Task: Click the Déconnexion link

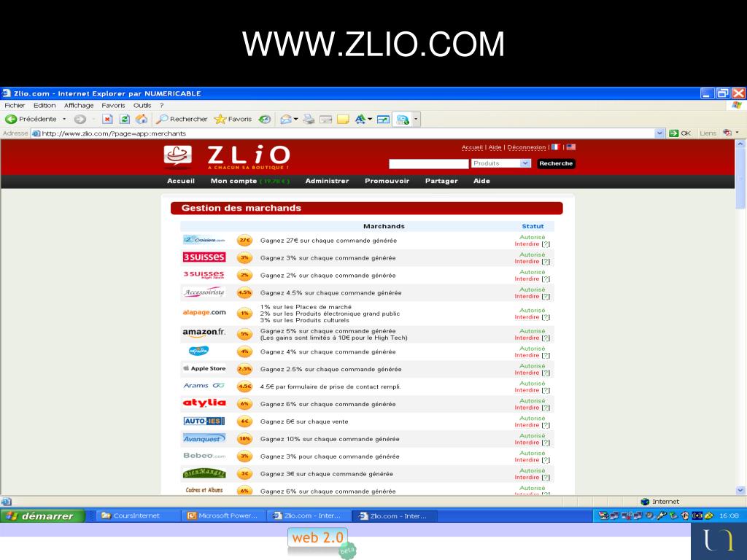Action: pyautogui.click(x=527, y=147)
